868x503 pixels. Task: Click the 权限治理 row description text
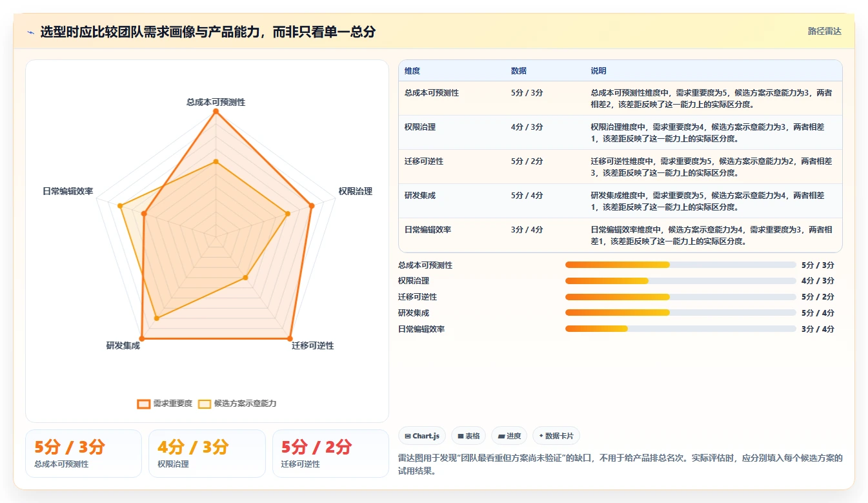pyautogui.click(x=708, y=133)
